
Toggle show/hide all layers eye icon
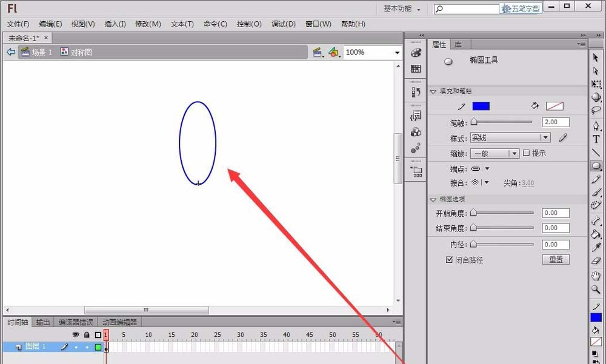pos(76,335)
